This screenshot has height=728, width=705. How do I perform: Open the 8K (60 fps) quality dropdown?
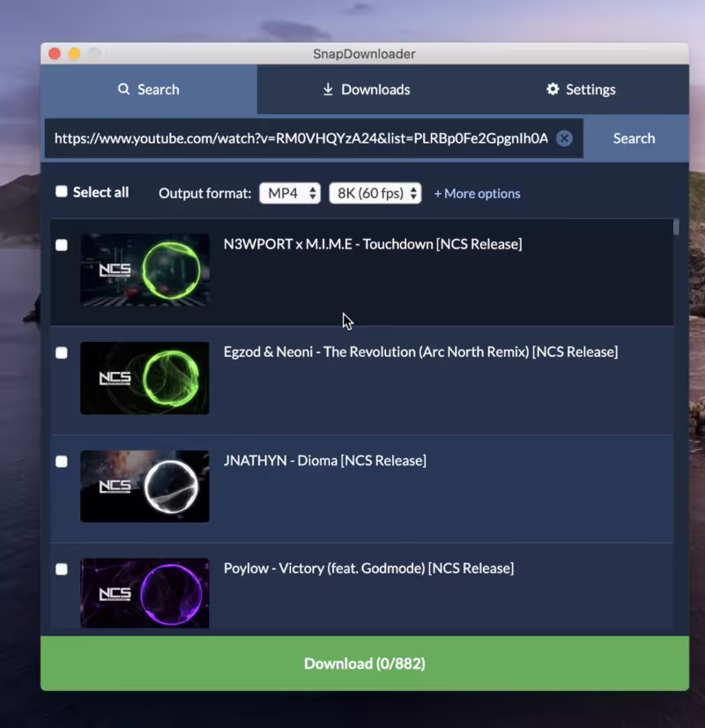(375, 193)
